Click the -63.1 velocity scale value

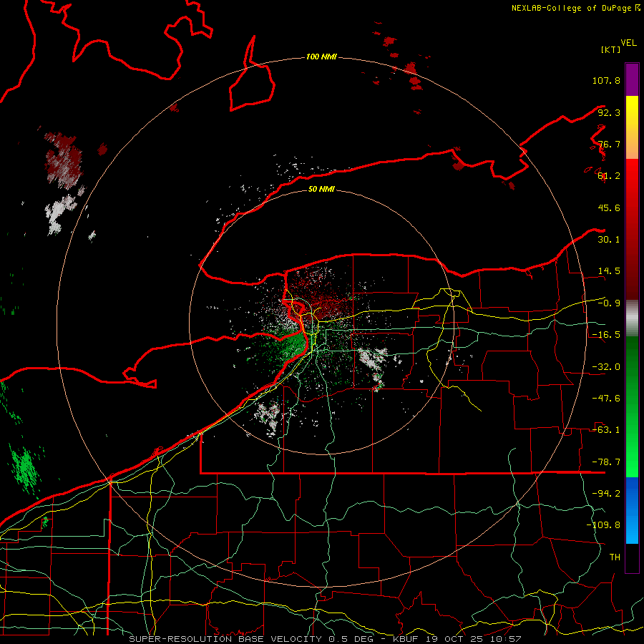point(606,430)
